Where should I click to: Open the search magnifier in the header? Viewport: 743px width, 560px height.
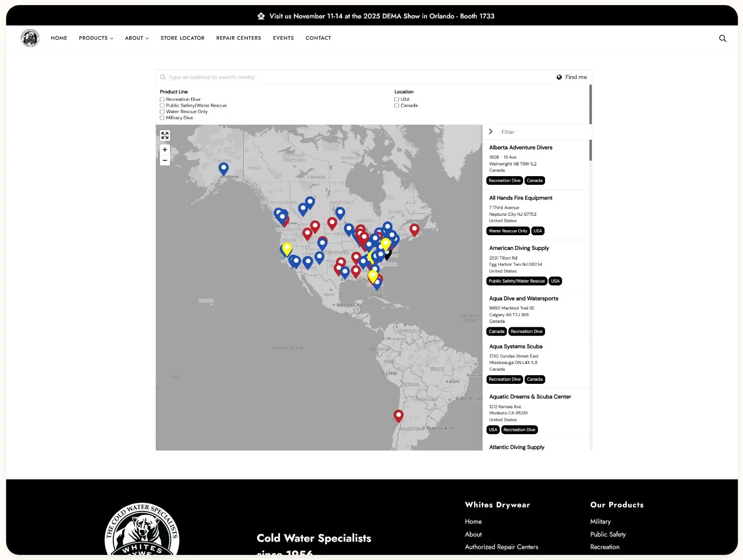pos(722,38)
